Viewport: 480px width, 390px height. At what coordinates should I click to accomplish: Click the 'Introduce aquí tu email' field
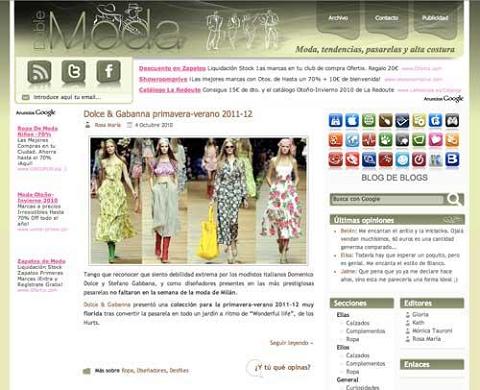coord(67,97)
